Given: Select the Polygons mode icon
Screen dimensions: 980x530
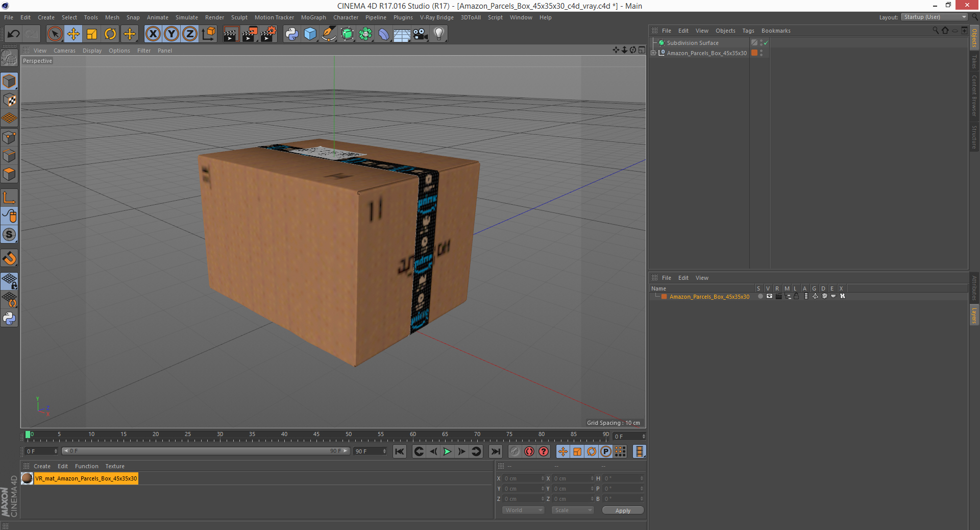Looking at the screenshot, I should (9, 174).
